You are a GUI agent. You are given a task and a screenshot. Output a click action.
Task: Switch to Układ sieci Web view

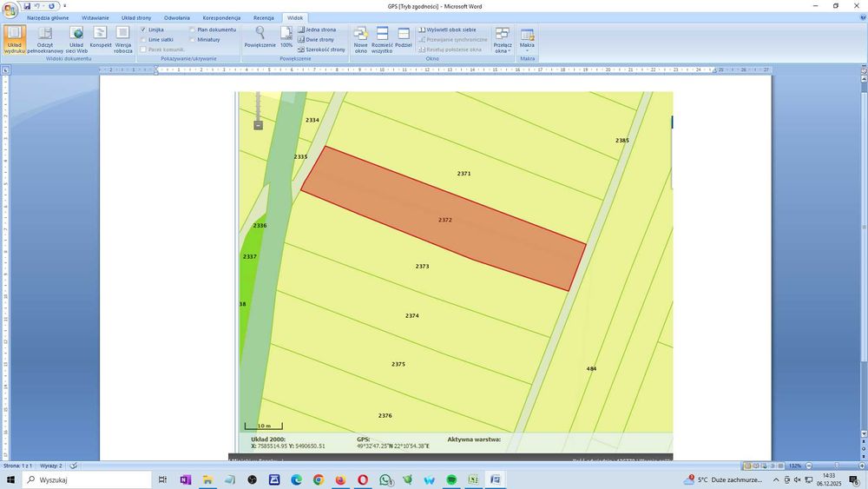tap(76, 39)
